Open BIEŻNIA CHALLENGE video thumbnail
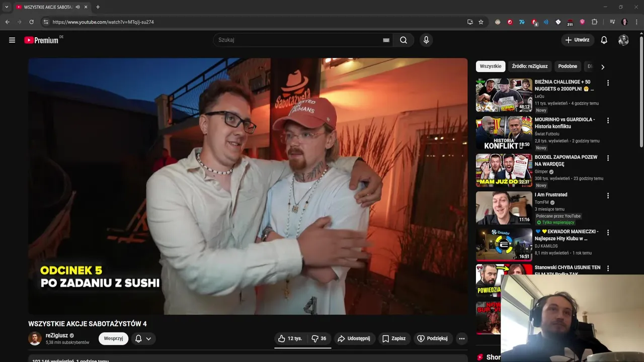This screenshot has height=362, width=644. 504,95
